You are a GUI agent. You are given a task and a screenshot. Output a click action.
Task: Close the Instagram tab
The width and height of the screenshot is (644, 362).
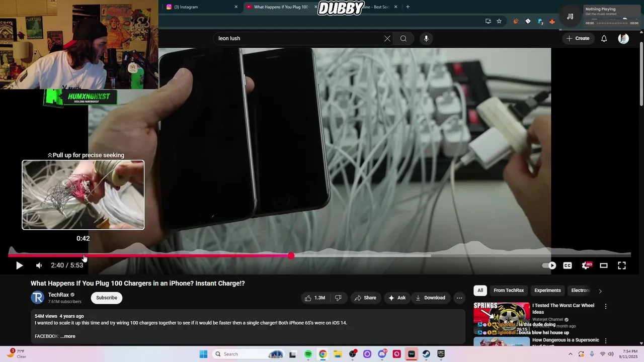[236, 7]
